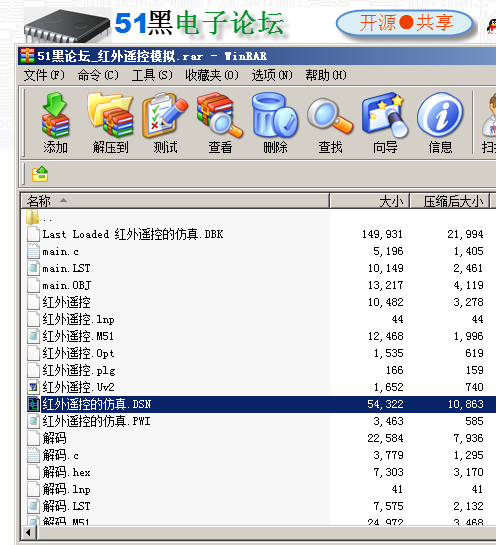Open the Tools (工具) menu
Viewport: 496px width, 545px height.
pos(152,75)
